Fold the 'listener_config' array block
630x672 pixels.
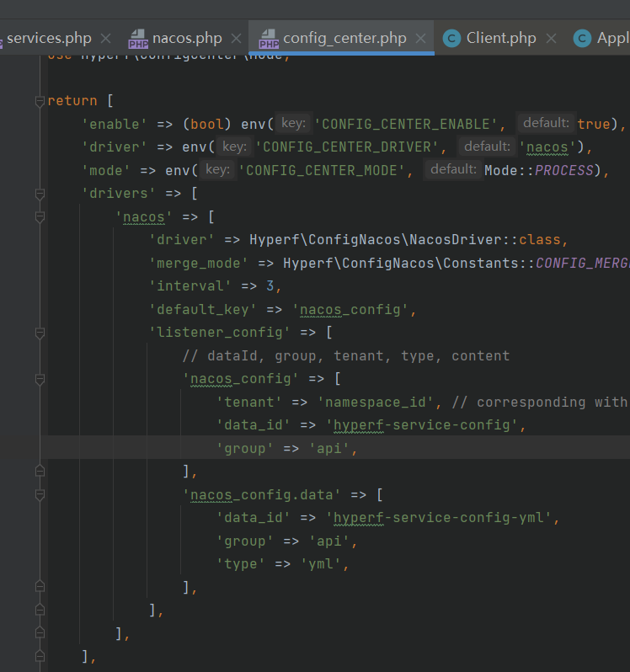[x=40, y=333]
